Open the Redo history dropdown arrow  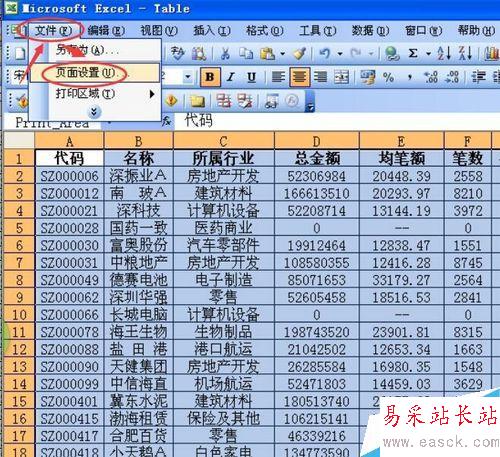pos(371,54)
